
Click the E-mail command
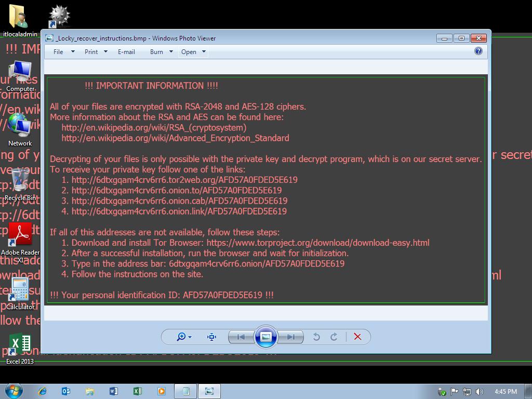point(126,51)
